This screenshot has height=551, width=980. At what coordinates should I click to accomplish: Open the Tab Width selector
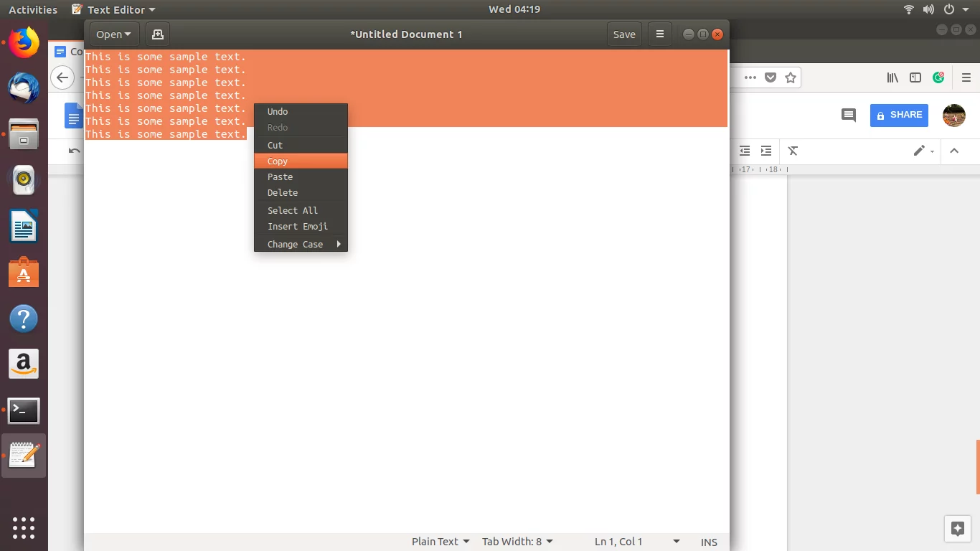(x=517, y=542)
